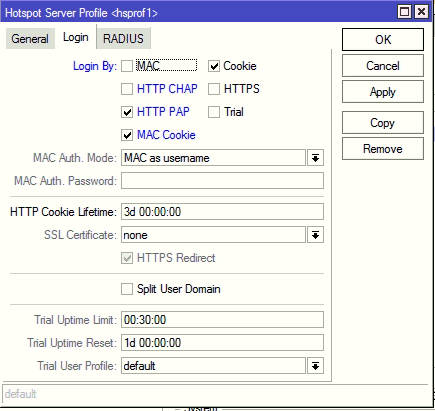Confirm settings with OK button
The image size is (435, 411).
pos(383,40)
